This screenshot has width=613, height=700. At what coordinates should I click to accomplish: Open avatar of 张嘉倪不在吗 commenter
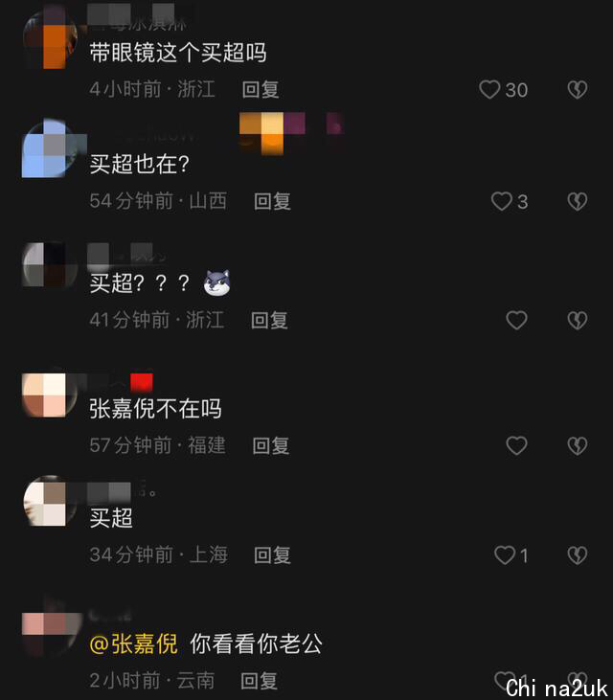click(x=50, y=395)
